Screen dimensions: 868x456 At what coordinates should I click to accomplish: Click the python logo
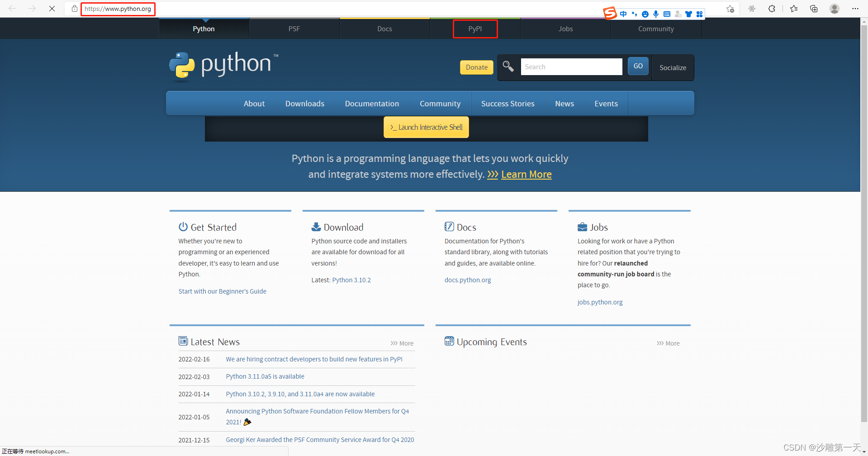coord(224,66)
